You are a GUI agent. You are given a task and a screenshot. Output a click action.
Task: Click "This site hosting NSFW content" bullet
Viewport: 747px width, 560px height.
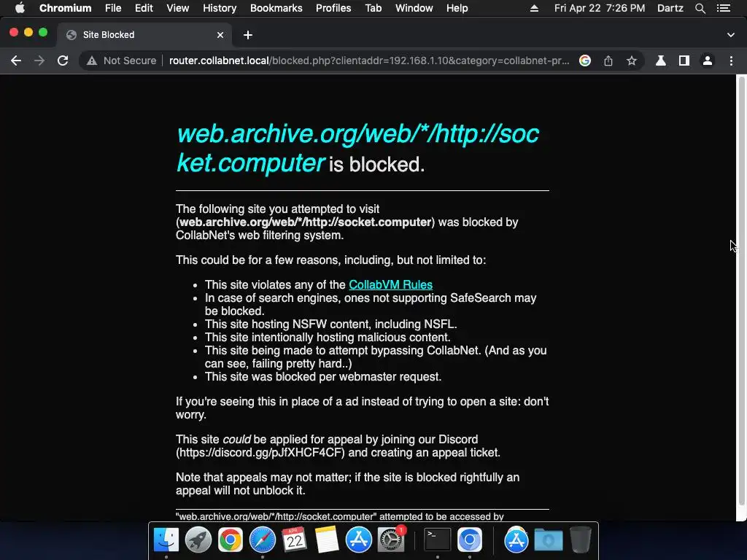click(x=330, y=324)
